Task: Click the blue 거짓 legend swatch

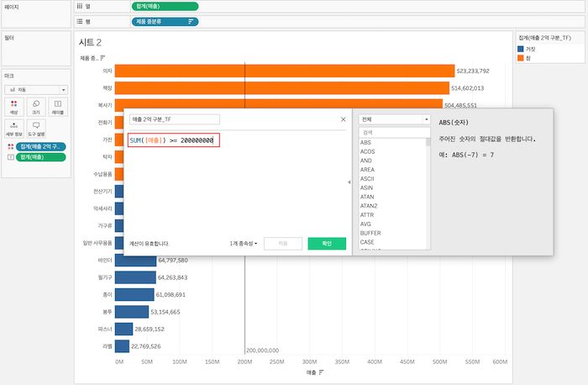Action: coord(521,49)
